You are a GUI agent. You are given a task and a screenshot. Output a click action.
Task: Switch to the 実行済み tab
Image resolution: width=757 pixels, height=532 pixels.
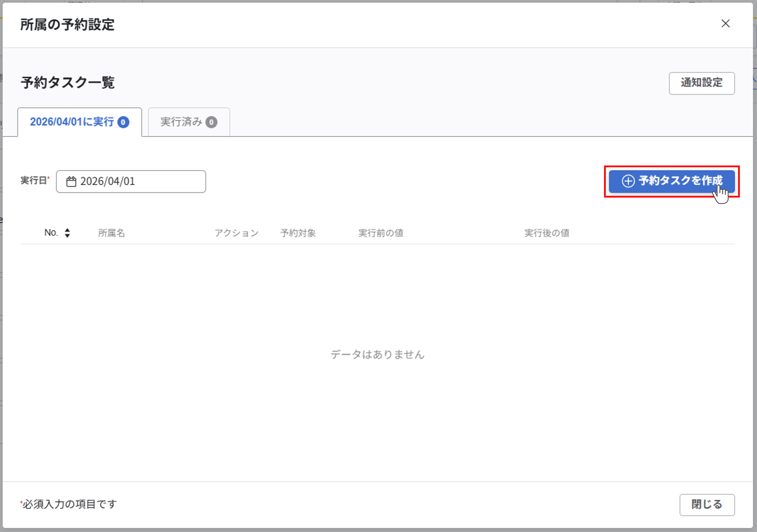[x=181, y=122]
